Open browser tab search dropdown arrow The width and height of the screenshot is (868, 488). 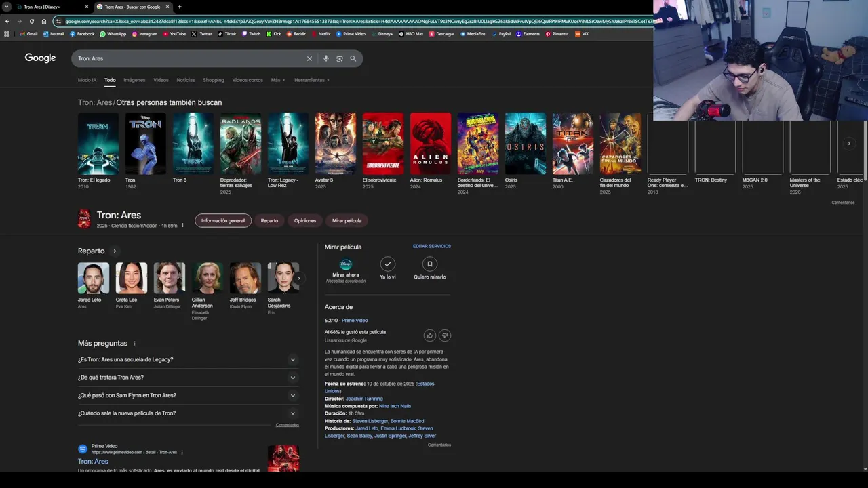point(7,7)
